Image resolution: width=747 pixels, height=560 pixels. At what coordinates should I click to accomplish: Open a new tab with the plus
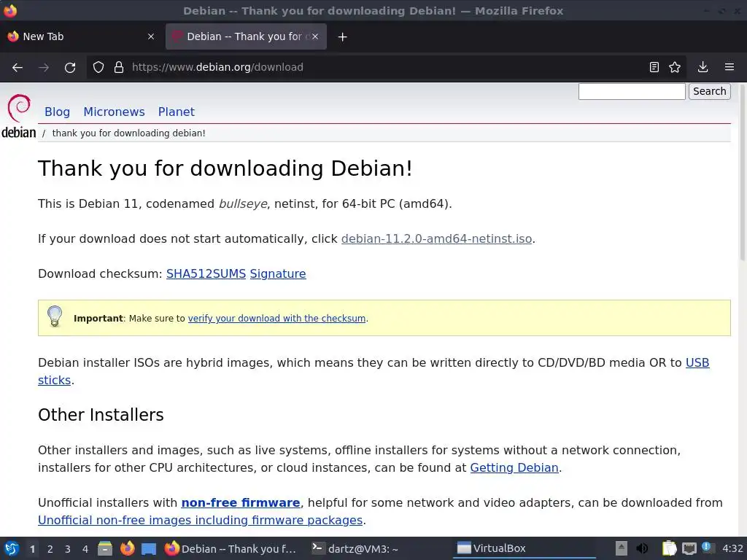coord(342,36)
